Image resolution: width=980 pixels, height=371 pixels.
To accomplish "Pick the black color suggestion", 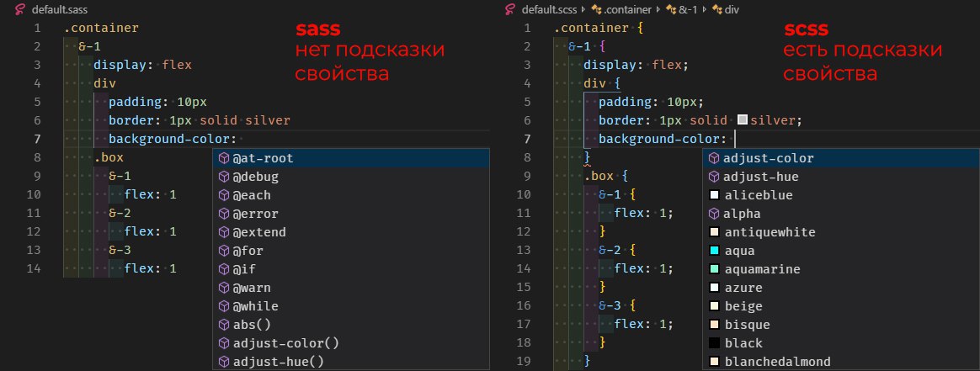I will click(841, 343).
